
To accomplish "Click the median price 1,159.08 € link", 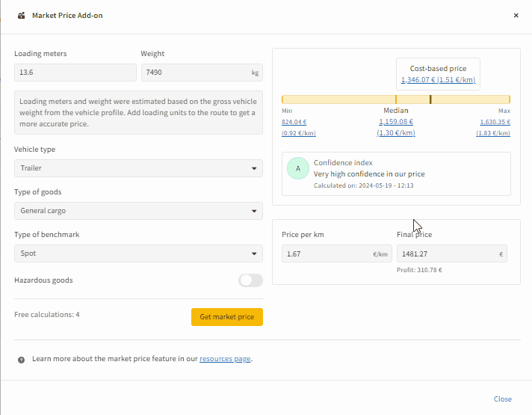I will click(x=396, y=122).
